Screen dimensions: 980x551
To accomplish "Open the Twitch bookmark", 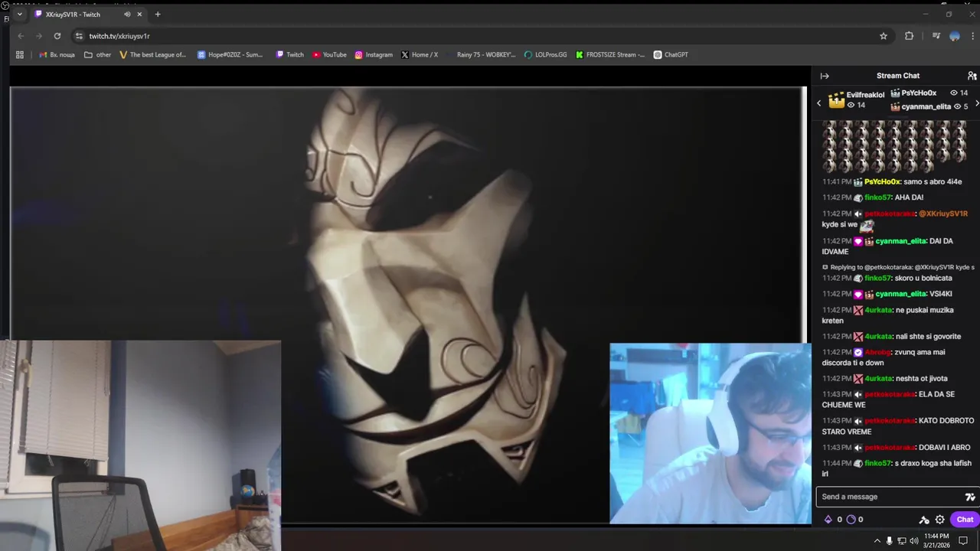I will 290,55.
